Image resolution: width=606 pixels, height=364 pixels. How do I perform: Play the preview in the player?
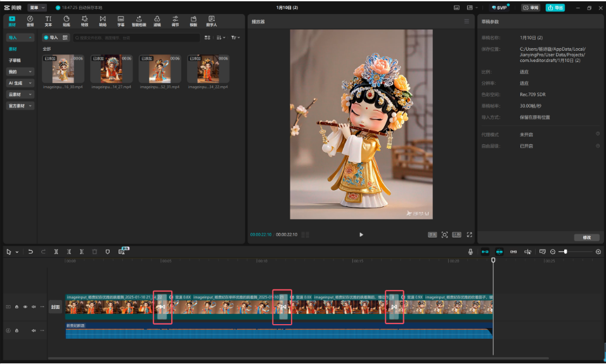click(361, 235)
